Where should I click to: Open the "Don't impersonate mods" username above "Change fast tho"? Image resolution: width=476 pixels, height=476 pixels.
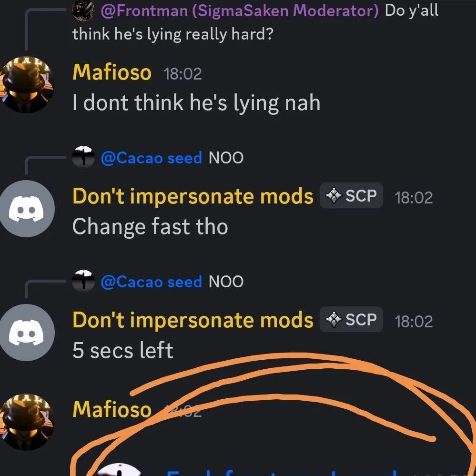tap(193, 196)
